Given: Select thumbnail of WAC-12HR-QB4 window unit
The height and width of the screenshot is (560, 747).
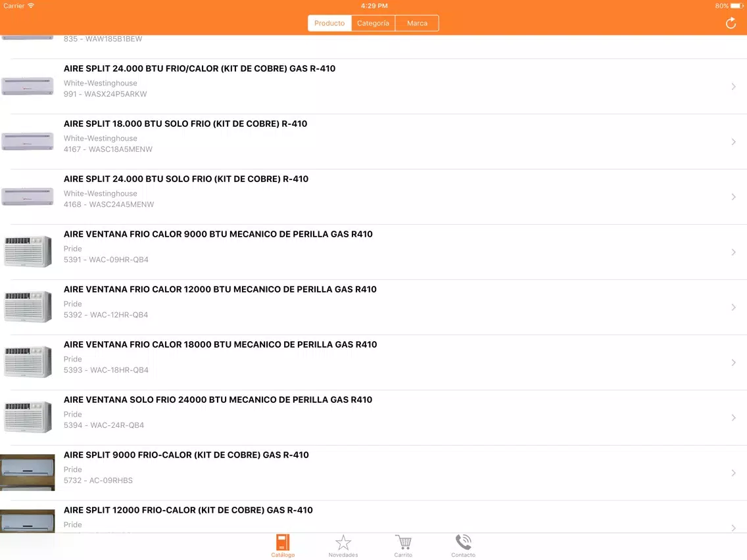Looking at the screenshot, I should [28, 307].
